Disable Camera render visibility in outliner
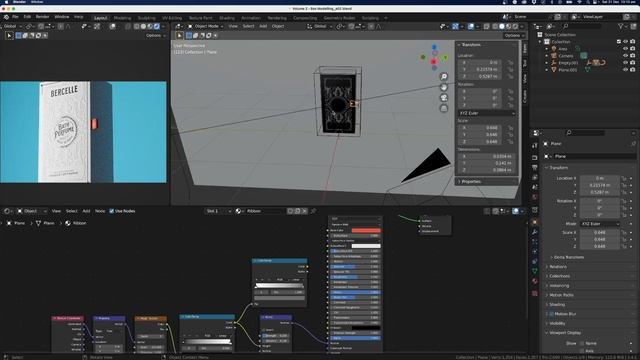640x360 pixels. 633,56
